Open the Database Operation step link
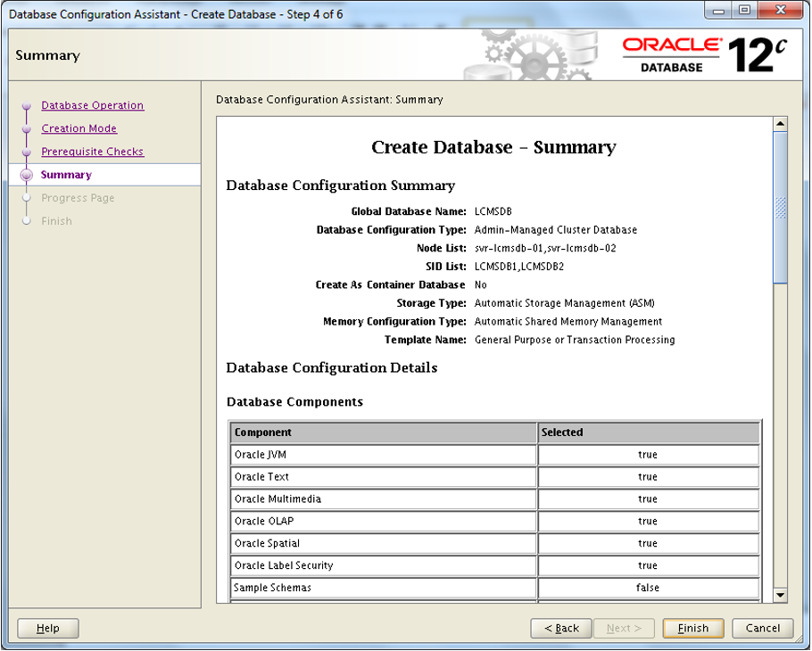 [x=92, y=105]
